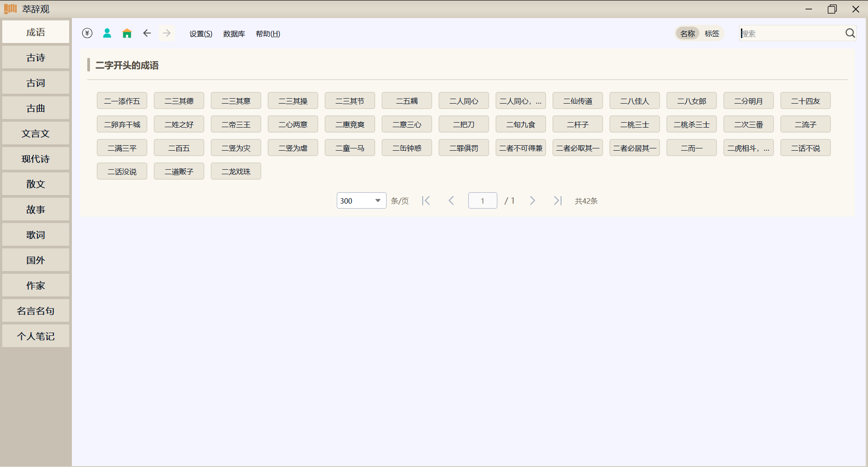Open the idiom 二仙传道
This screenshot has height=467, width=868.
pos(578,101)
